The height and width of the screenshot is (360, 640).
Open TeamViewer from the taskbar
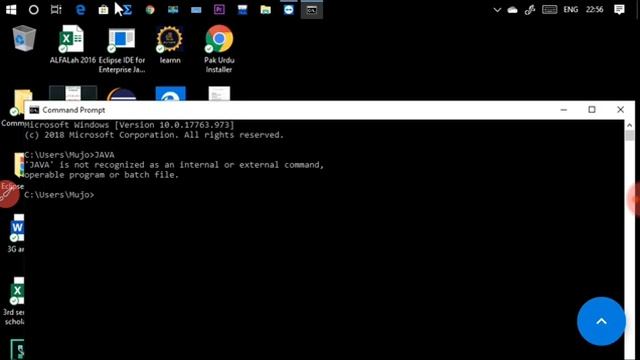pos(289,10)
